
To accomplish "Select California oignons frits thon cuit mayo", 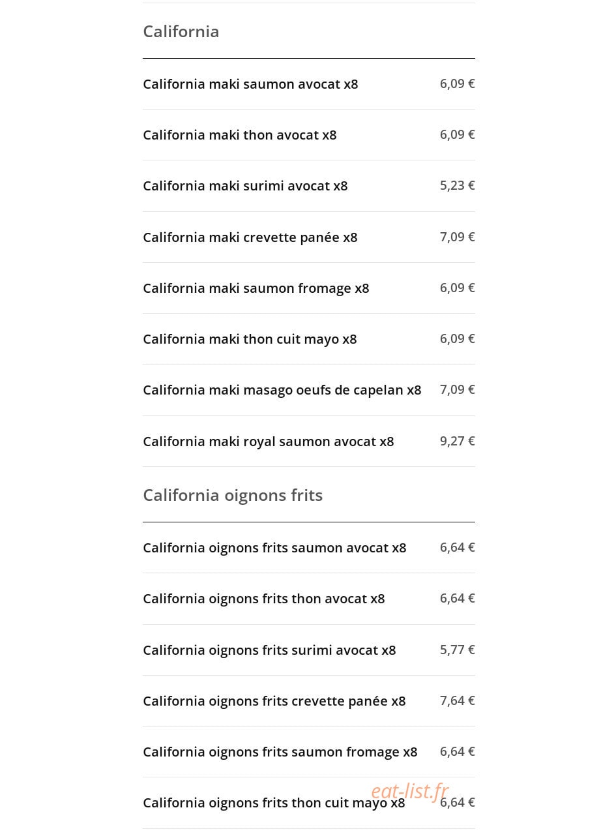I will coord(309,803).
